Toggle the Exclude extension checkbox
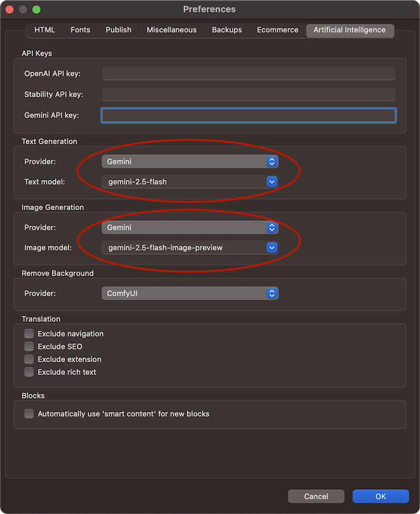Image resolution: width=420 pixels, height=514 pixels. (x=29, y=360)
